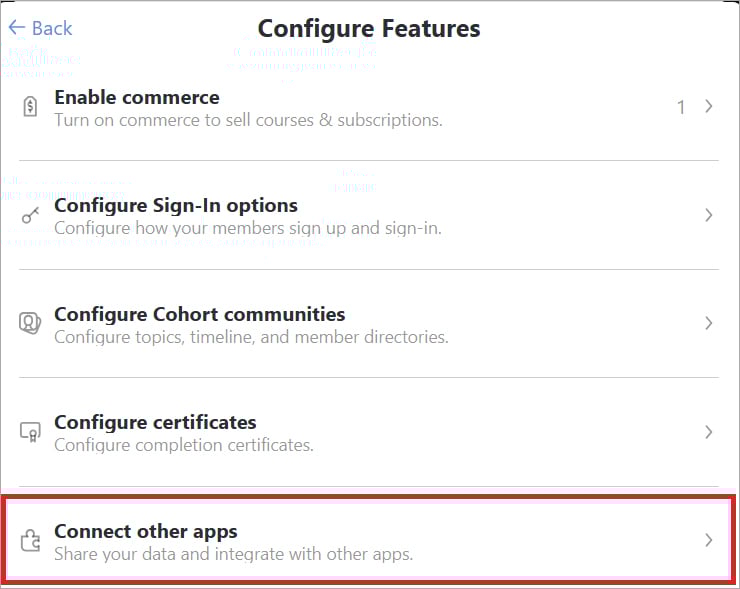Click the key icon for Sign-In options

30,216
